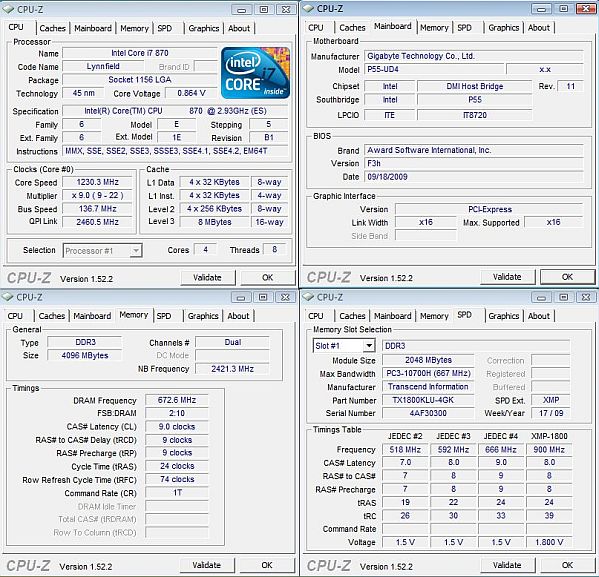Viewport: 599px width, 577px height.
Task: Open Graphics tab in the CPU window
Action: pyautogui.click(x=204, y=28)
